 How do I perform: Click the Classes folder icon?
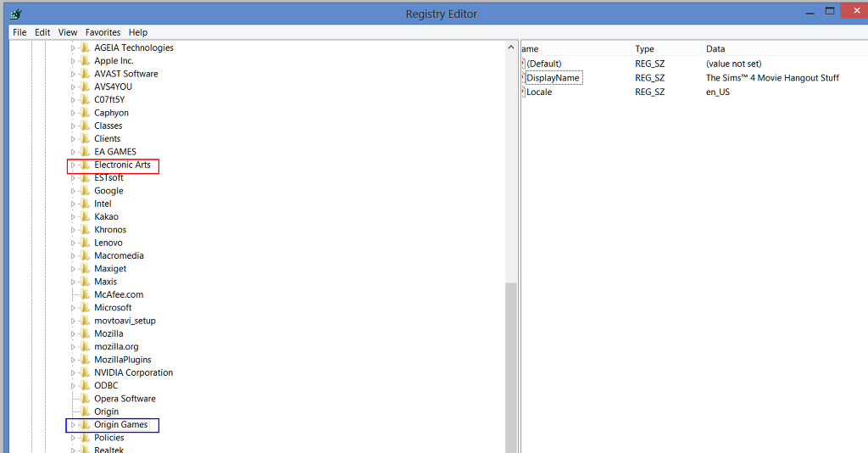[85, 126]
